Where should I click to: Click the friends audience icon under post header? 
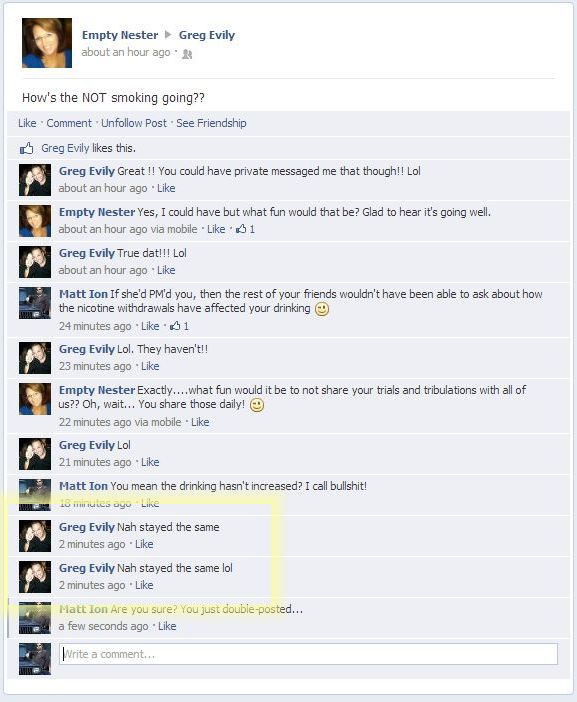point(187,55)
